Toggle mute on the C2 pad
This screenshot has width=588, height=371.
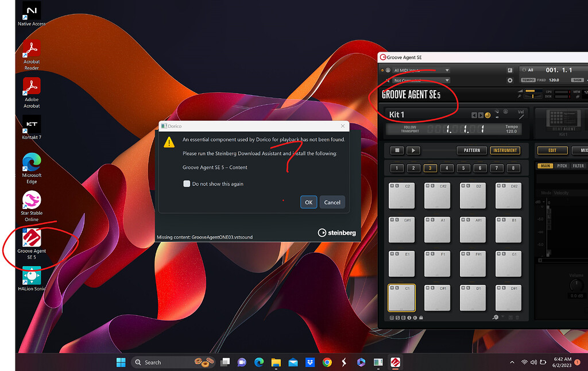[x=392, y=185]
